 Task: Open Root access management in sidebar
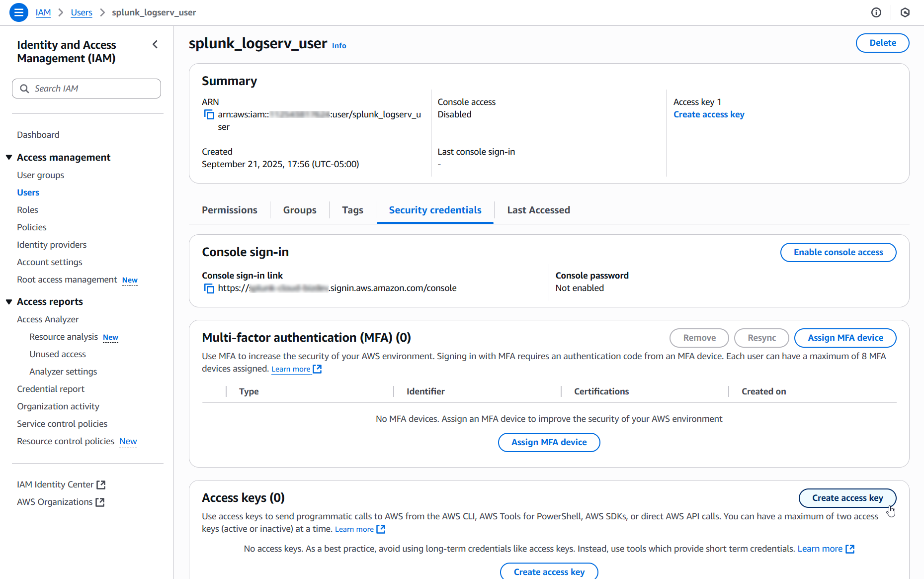[x=67, y=280]
